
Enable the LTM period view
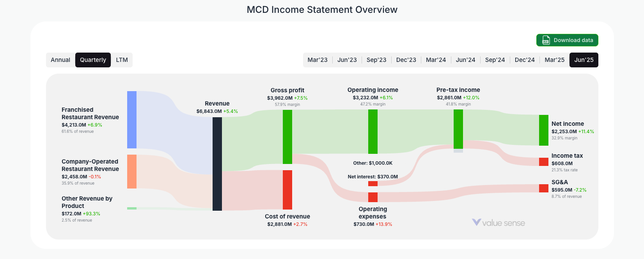pos(122,60)
